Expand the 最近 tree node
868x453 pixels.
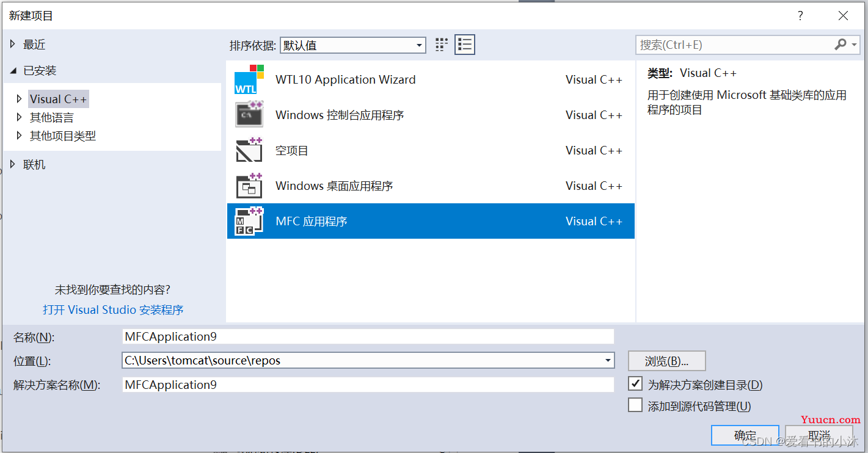click(13, 45)
